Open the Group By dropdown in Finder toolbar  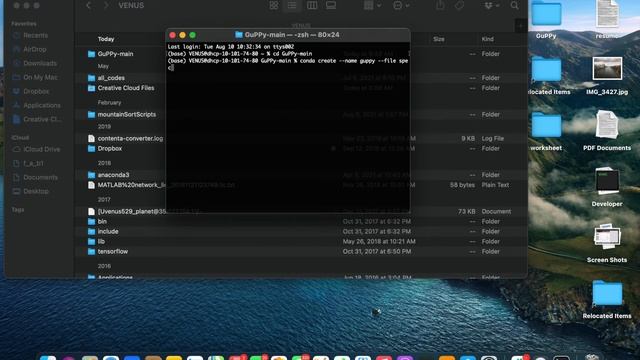(372, 5)
